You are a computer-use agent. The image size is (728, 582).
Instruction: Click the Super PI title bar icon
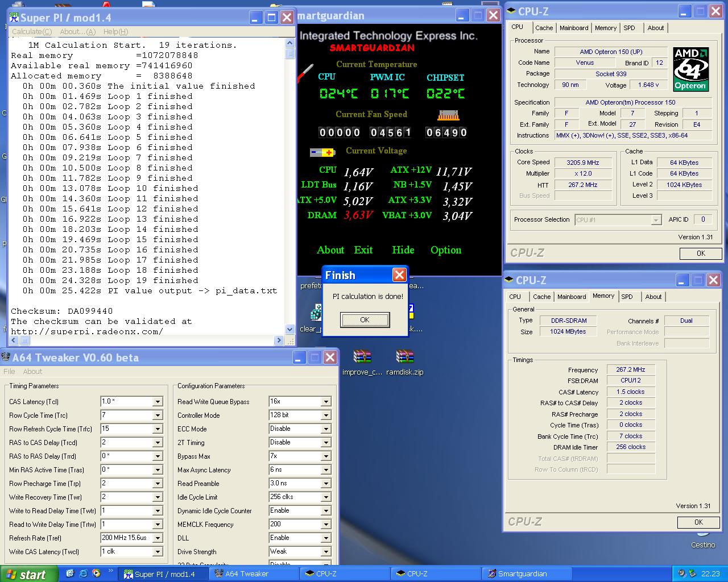click(x=14, y=18)
